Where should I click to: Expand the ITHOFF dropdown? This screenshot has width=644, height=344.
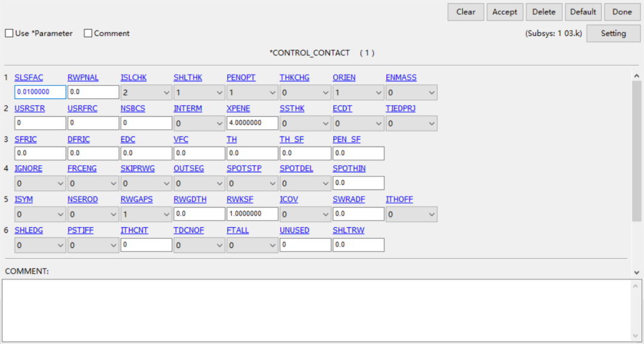coord(411,214)
